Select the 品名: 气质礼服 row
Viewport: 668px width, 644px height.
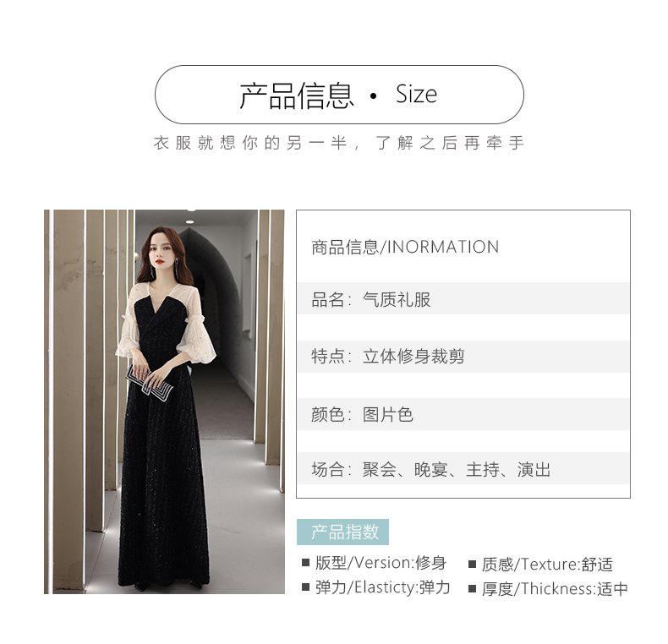[463, 298]
